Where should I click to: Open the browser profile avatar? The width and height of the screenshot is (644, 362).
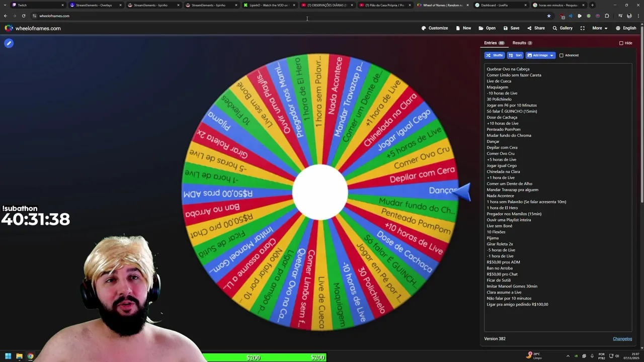click(629, 16)
